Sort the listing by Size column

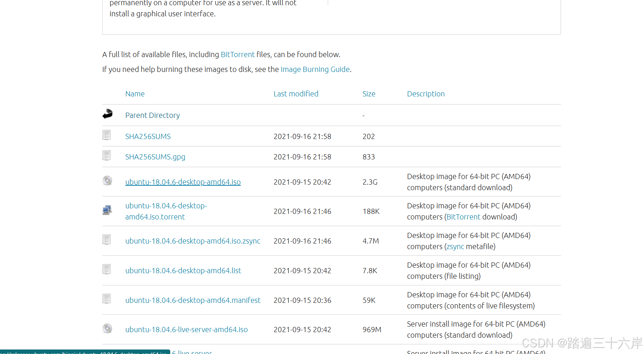(369, 94)
